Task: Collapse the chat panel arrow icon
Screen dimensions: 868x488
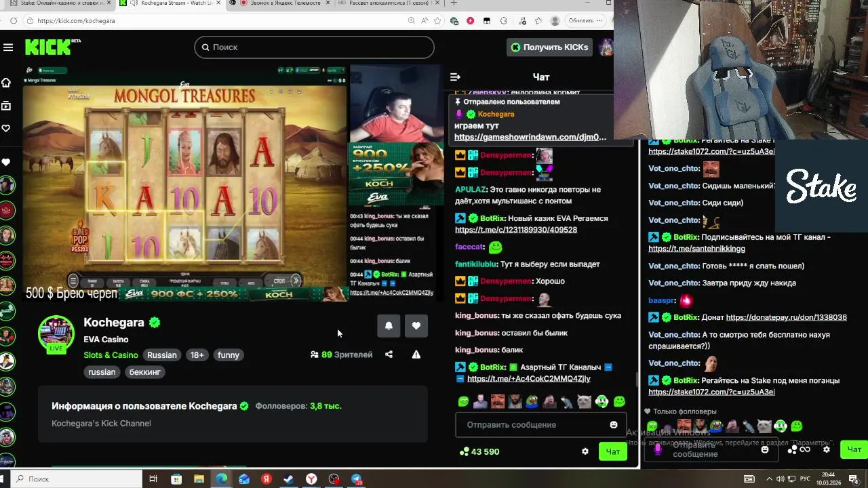Action: [456, 77]
